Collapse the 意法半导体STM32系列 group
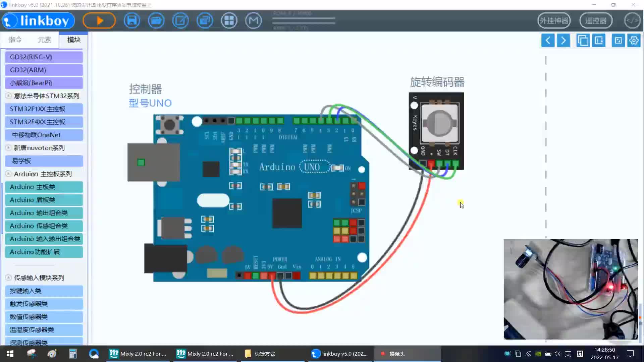644x362 pixels. coord(8,96)
